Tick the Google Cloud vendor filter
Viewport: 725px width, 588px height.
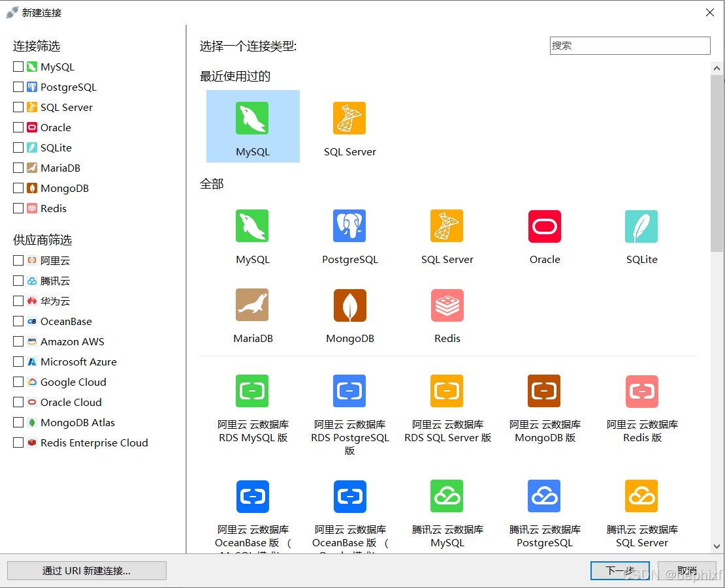18,382
